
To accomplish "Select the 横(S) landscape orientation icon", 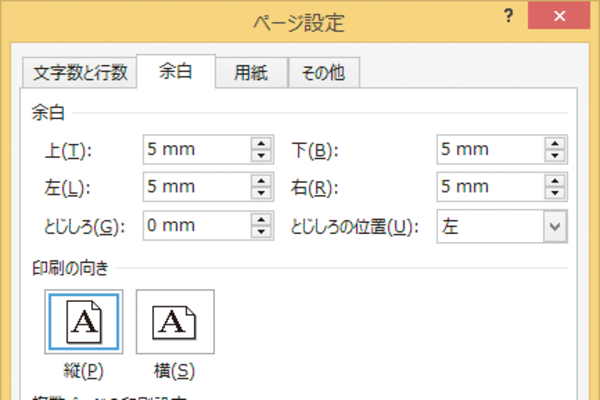I will click(175, 322).
